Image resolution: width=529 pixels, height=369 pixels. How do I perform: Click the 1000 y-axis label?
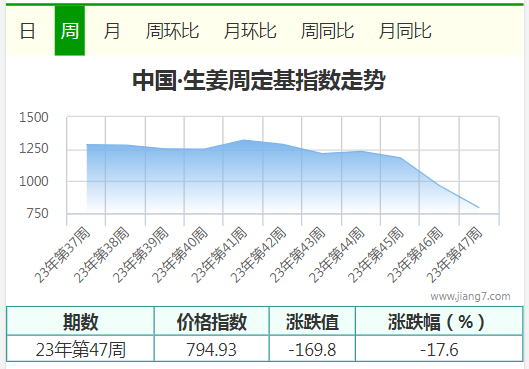coord(34,181)
